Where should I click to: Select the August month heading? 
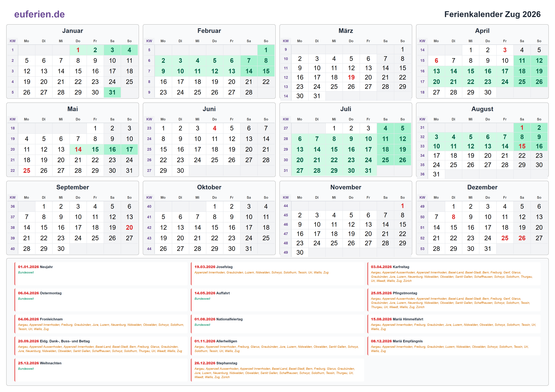pyautogui.click(x=482, y=109)
